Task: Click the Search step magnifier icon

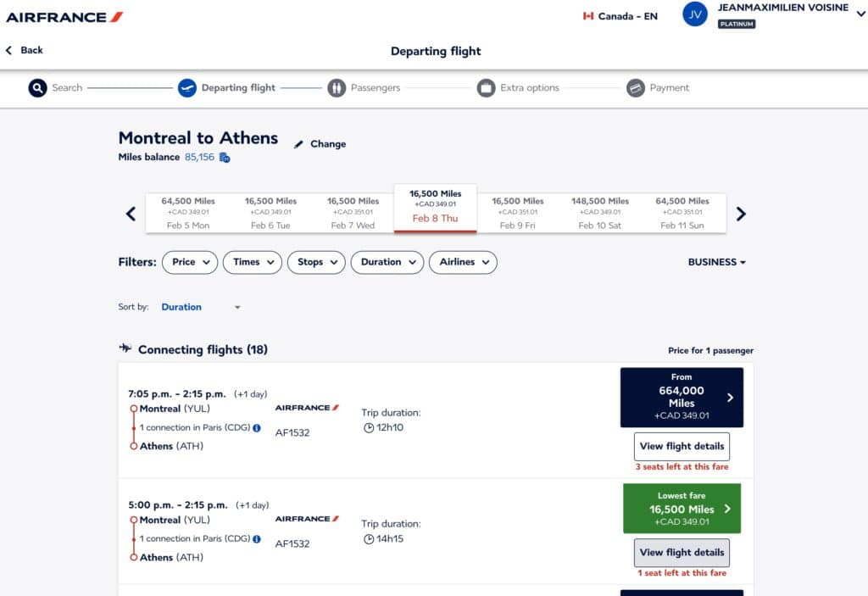Action: point(37,88)
